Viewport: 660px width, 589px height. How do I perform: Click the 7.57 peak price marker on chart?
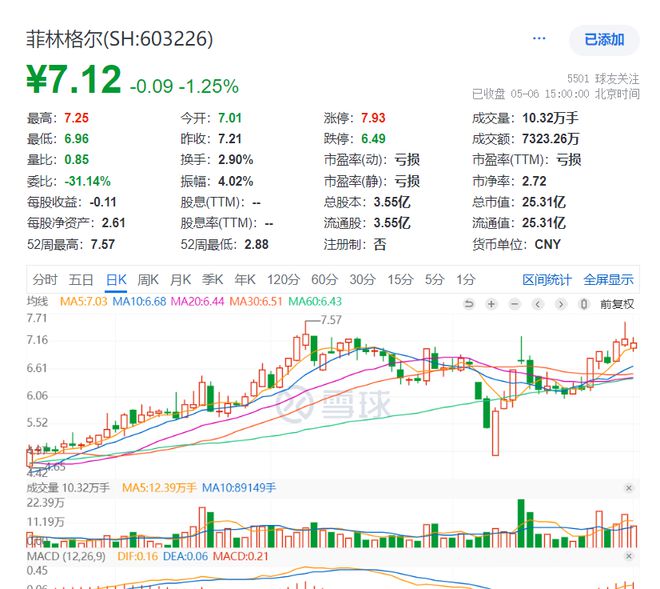(331, 320)
